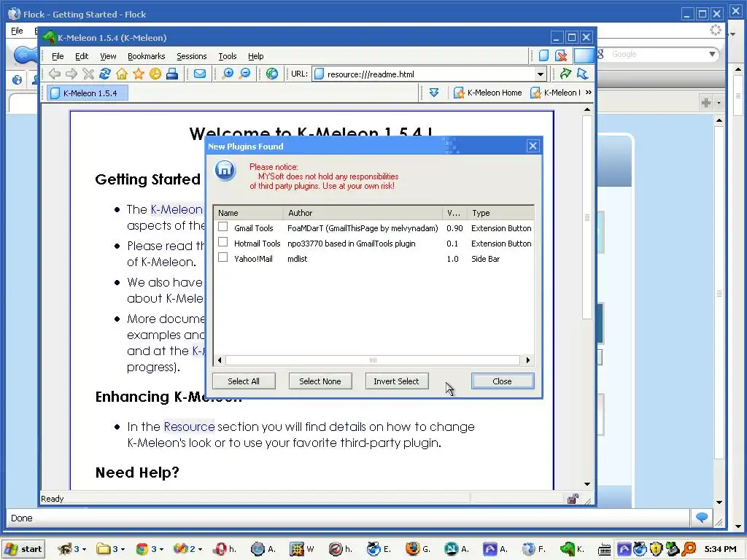Stop loading with the X toolbar icon

[x=88, y=74]
